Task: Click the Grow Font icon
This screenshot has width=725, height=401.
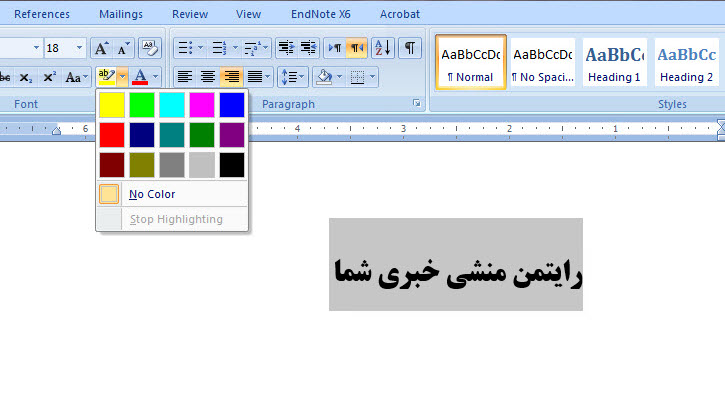Action: click(x=101, y=48)
